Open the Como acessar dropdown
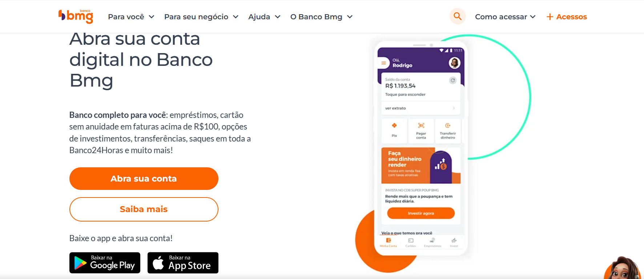Screen dimensions: 644x279 505,17
